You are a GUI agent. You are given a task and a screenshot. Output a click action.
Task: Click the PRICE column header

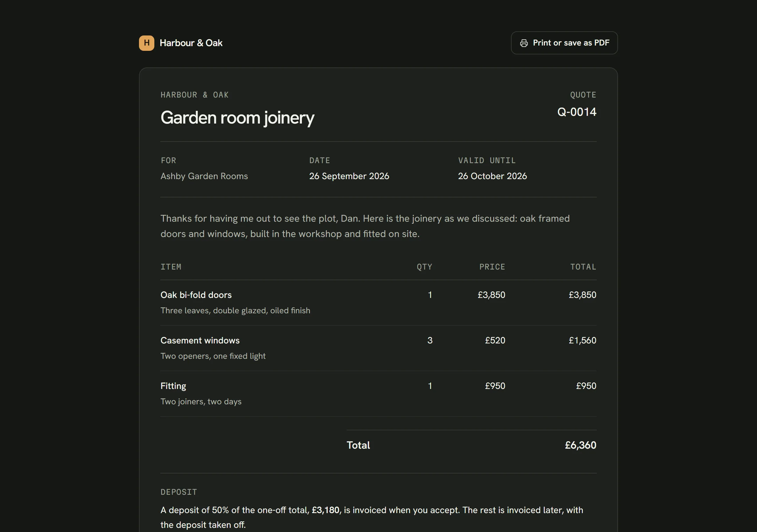click(x=492, y=267)
